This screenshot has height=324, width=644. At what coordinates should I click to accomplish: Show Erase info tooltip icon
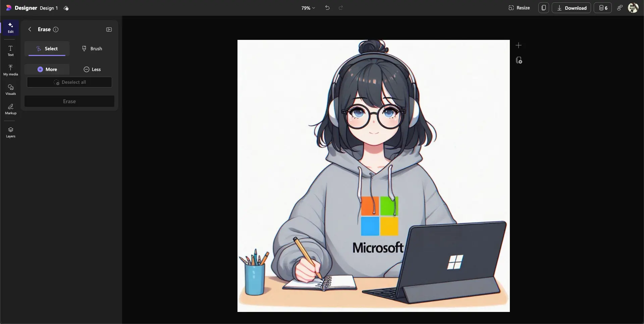(56, 29)
